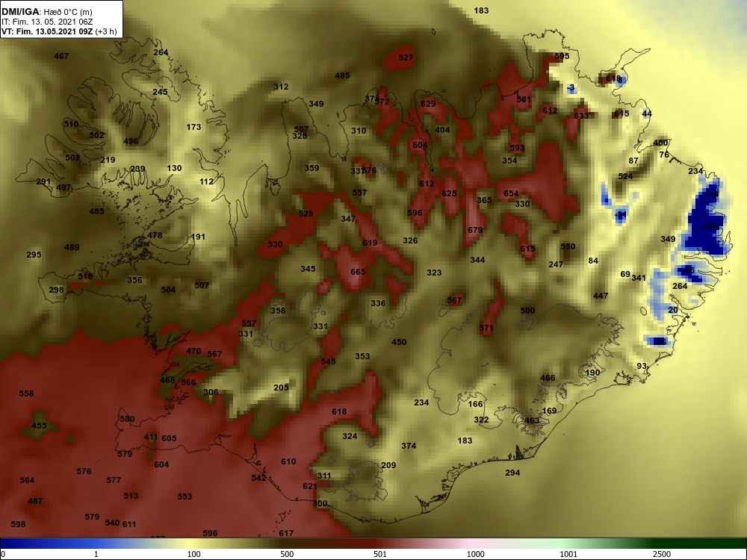The width and height of the screenshot is (747, 560).
Task: Click the map value '336'
Action: click(x=378, y=303)
